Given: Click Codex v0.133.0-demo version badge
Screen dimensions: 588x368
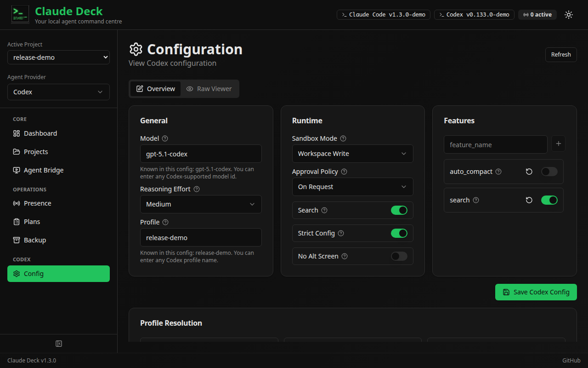Looking at the screenshot, I should (x=474, y=15).
